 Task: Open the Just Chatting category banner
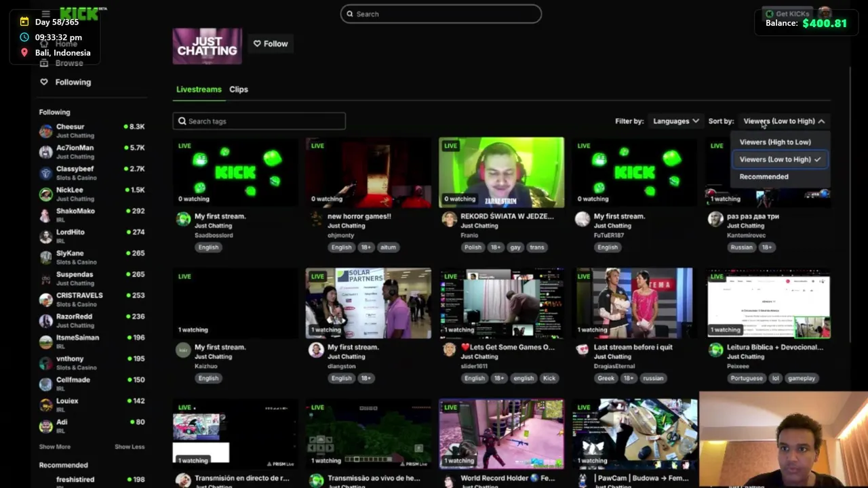coord(207,46)
